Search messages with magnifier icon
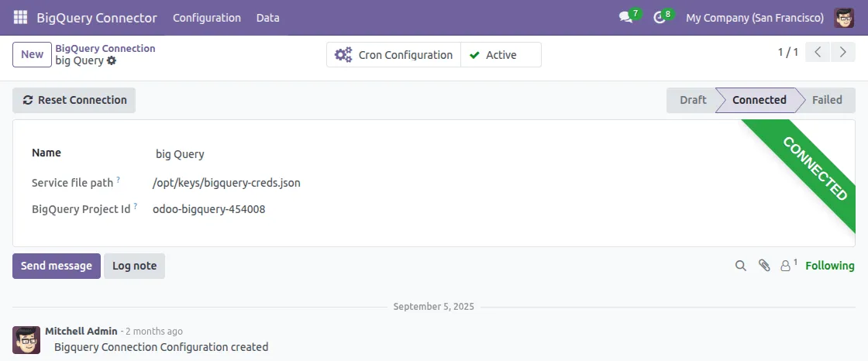This screenshot has width=868, height=361. coord(741,266)
